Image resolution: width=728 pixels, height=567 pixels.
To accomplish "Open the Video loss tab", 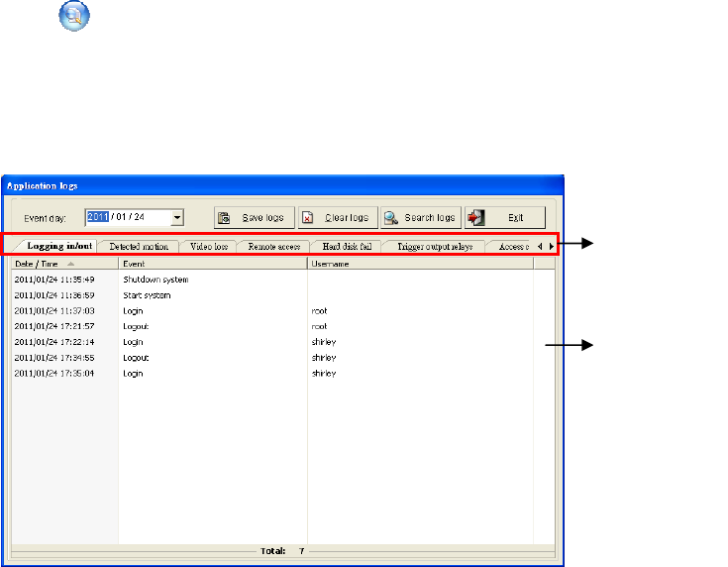I will tap(208, 246).
